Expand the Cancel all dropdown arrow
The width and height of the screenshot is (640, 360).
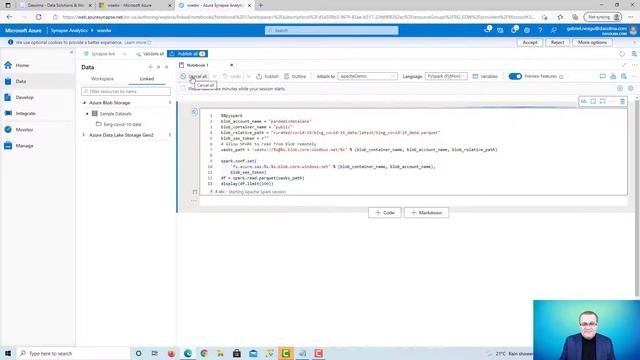[215, 76]
